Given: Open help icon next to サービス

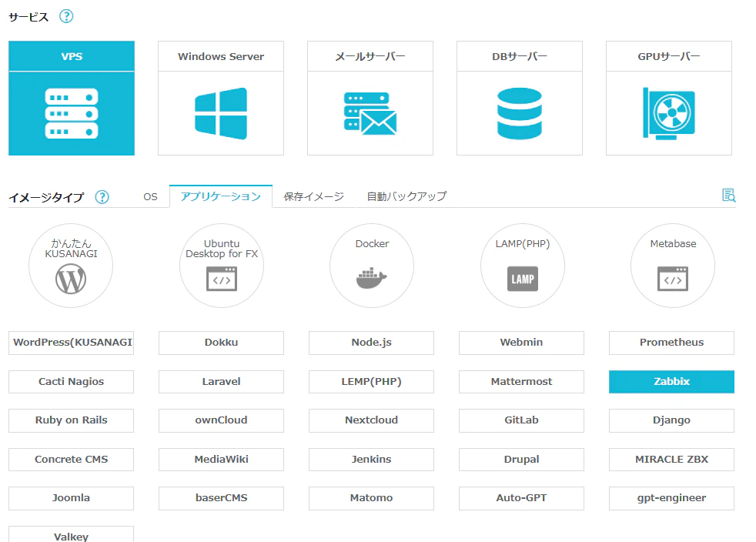Looking at the screenshot, I should point(66,16).
